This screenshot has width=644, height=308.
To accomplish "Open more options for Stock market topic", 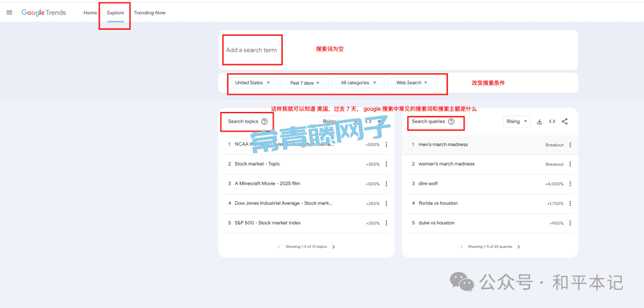I will [386, 164].
